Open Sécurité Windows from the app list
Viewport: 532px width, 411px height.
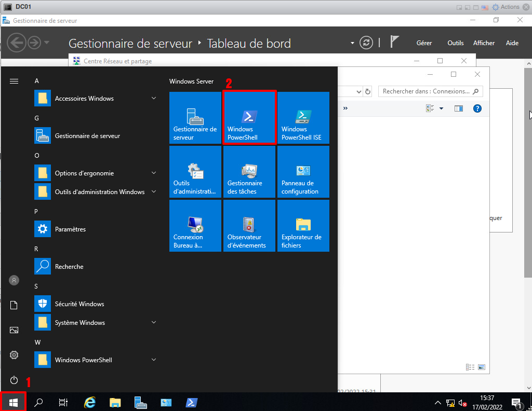[x=79, y=304]
